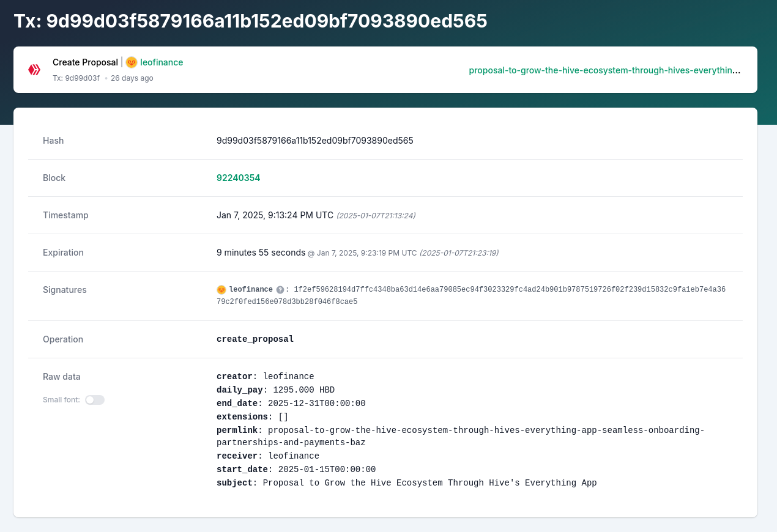Click the page title transaction hash heading
The height and width of the screenshot is (532, 777).
pyautogui.click(x=250, y=21)
